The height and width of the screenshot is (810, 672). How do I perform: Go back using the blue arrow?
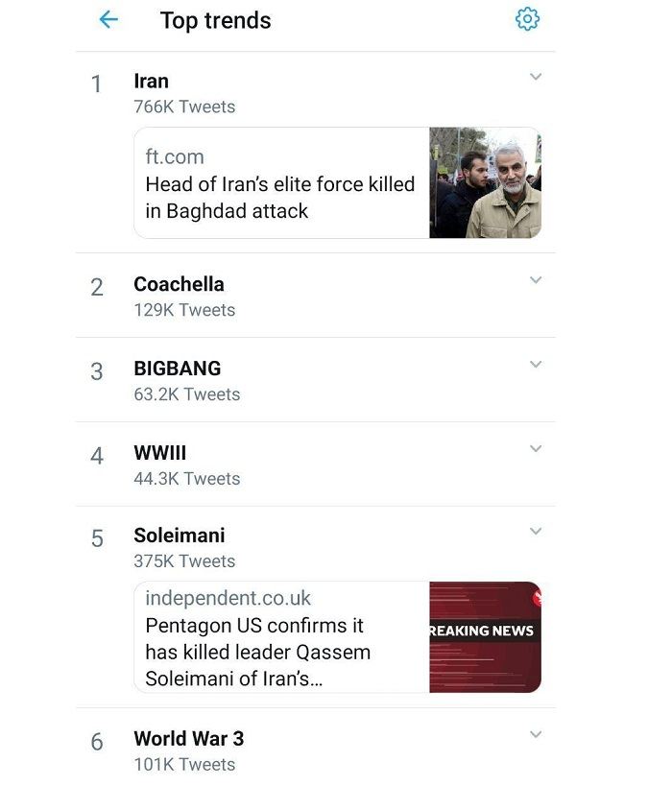(x=108, y=18)
